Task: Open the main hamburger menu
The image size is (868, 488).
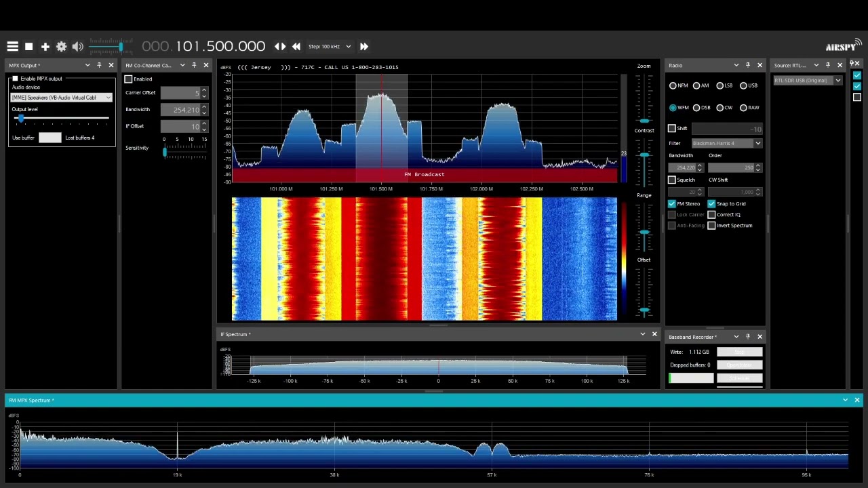Action: click(x=12, y=46)
